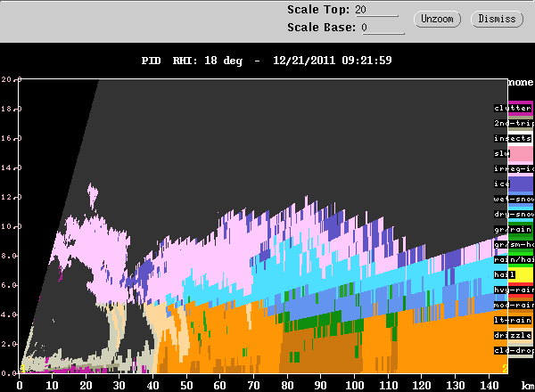Edit the Scale Top value field
535x392 pixels.
(x=376, y=10)
